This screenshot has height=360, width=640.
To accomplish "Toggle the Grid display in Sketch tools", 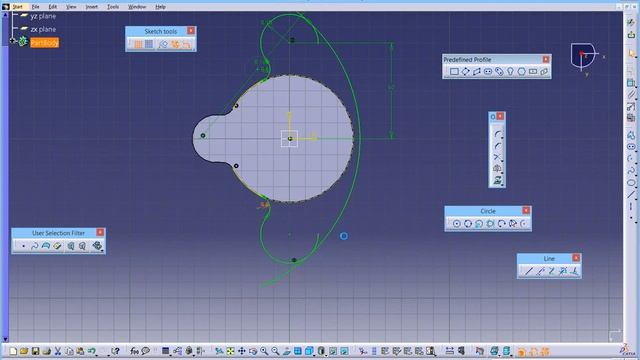I will (x=138, y=44).
